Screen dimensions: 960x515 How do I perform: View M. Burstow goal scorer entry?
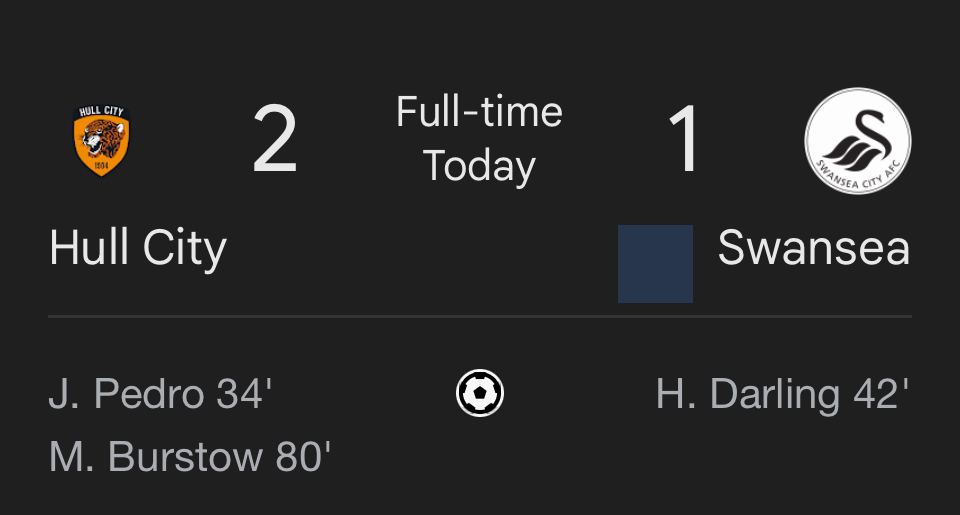click(190, 457)
